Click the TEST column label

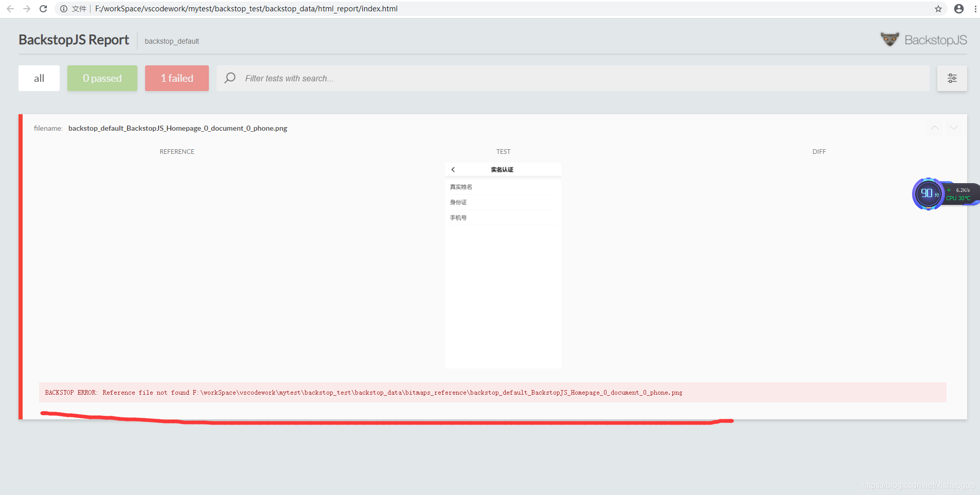point(503,152)
